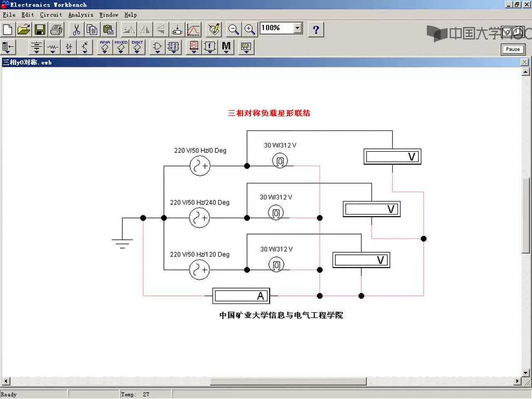The width and height of the screenshot is (532, 399).
Task: Open the Circuit menu
Action: tap(51, 15)
